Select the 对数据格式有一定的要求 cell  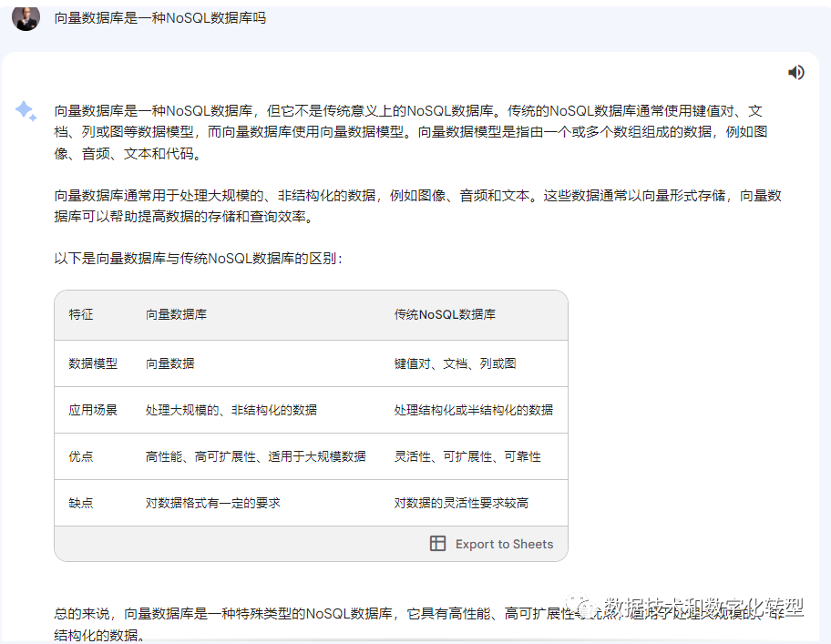(212, 503)
